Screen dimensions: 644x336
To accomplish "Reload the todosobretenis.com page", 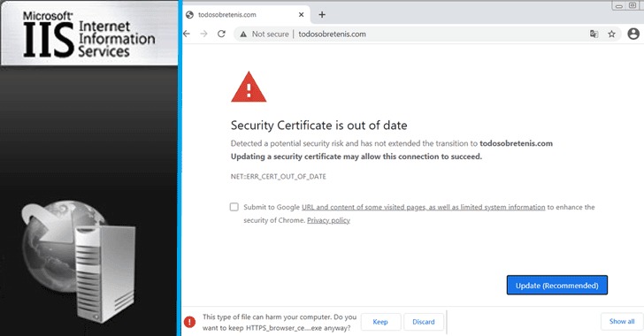I will [221, 34].
